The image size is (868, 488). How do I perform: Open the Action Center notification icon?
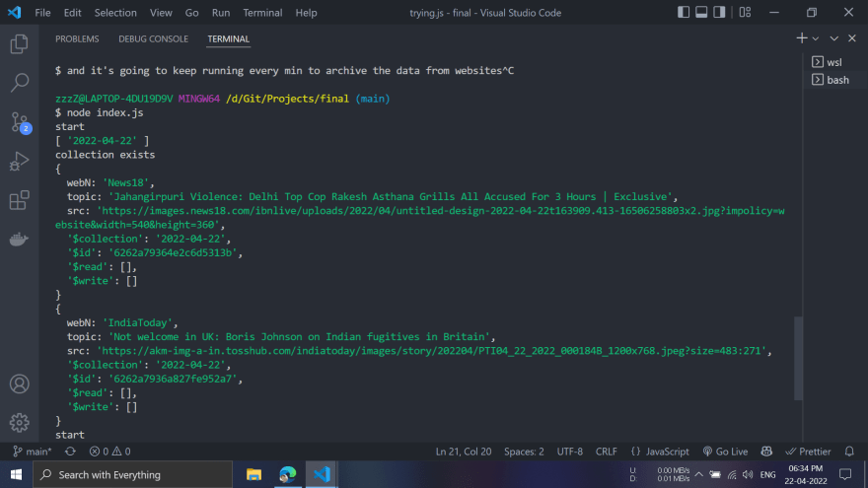(845, 475)
